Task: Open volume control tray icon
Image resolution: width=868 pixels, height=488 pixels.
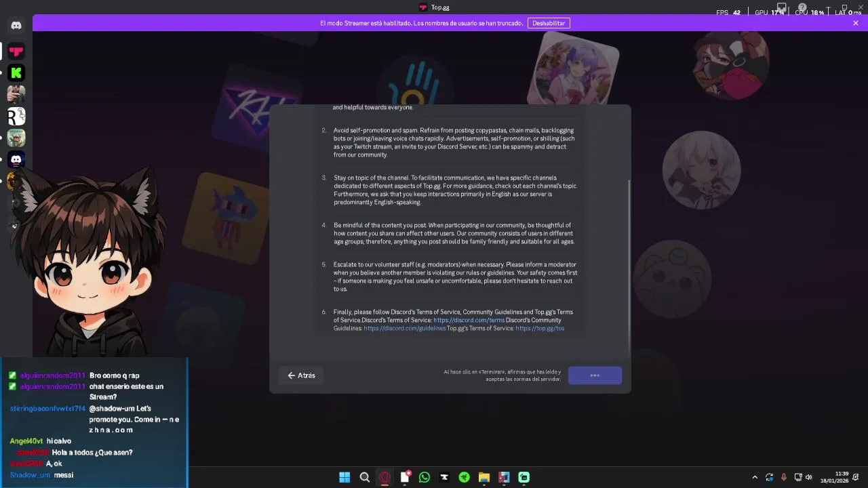Action: 808,477
